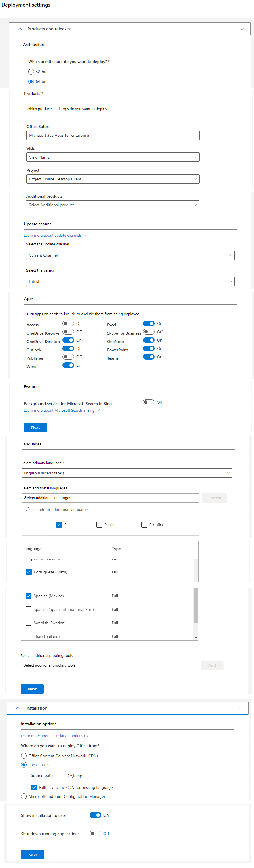The width and height of the screenshot is (254, 868).
Task: Toggle the Teams app switch
Action: click(x=149, y=357)
